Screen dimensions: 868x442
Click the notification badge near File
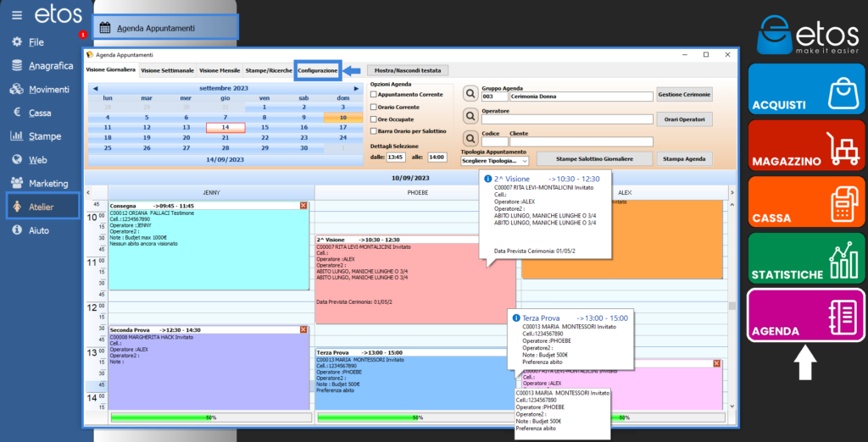(82, 35)
